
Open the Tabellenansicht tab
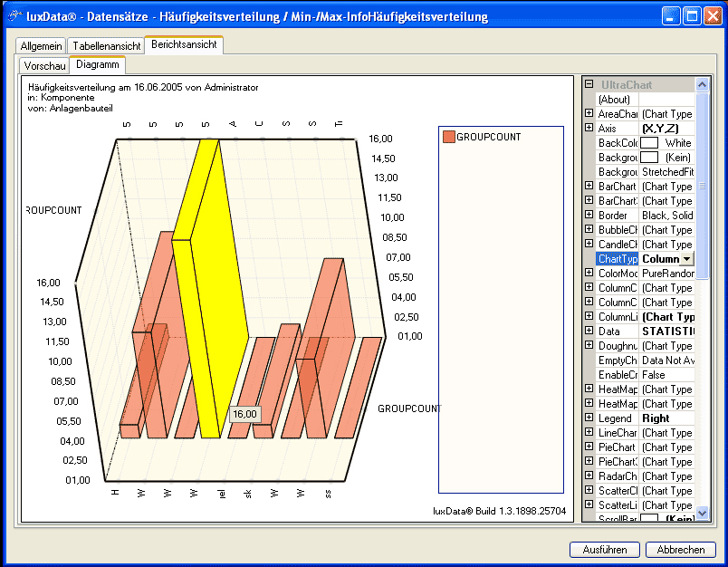pyautogui.click(x=106, y=45)
